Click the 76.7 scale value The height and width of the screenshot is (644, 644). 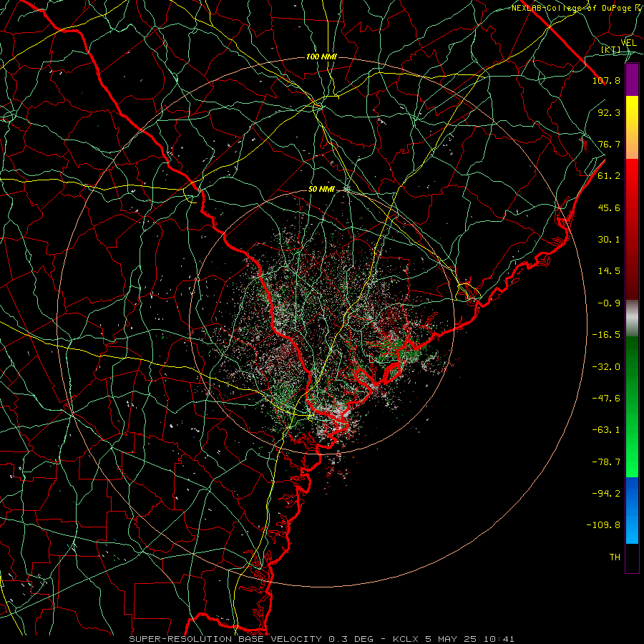pyautogui.click(x=609, y=144)
